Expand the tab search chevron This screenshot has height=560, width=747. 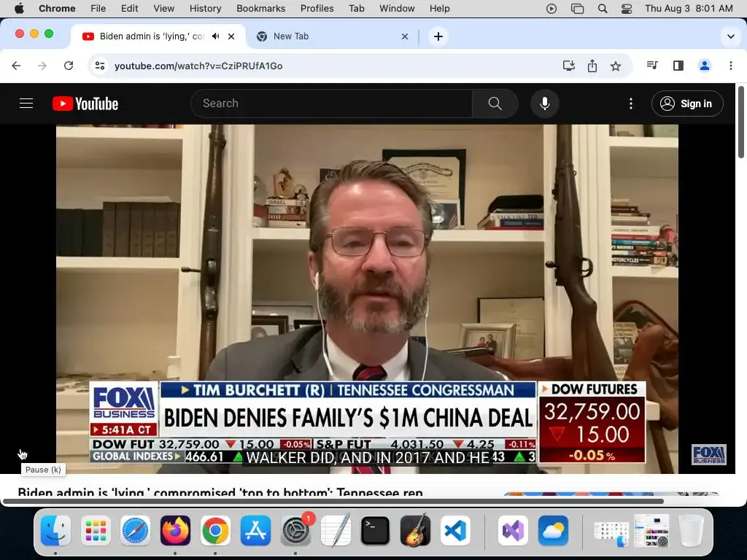pos(731,36)
